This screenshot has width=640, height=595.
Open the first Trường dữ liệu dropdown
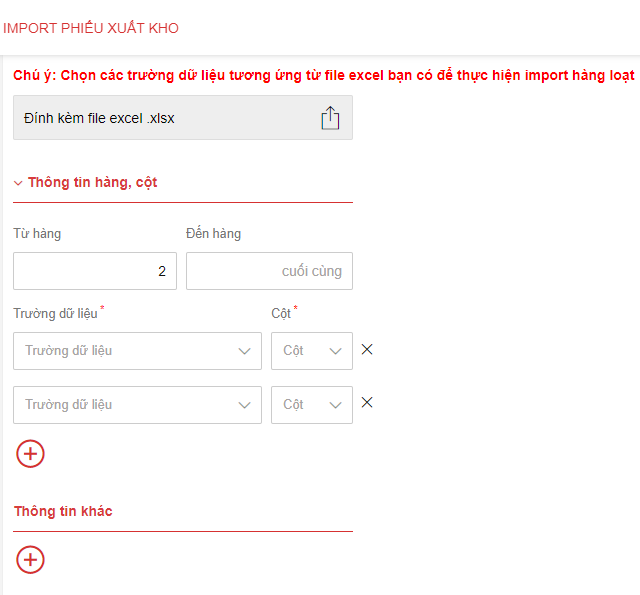point(137,351)
